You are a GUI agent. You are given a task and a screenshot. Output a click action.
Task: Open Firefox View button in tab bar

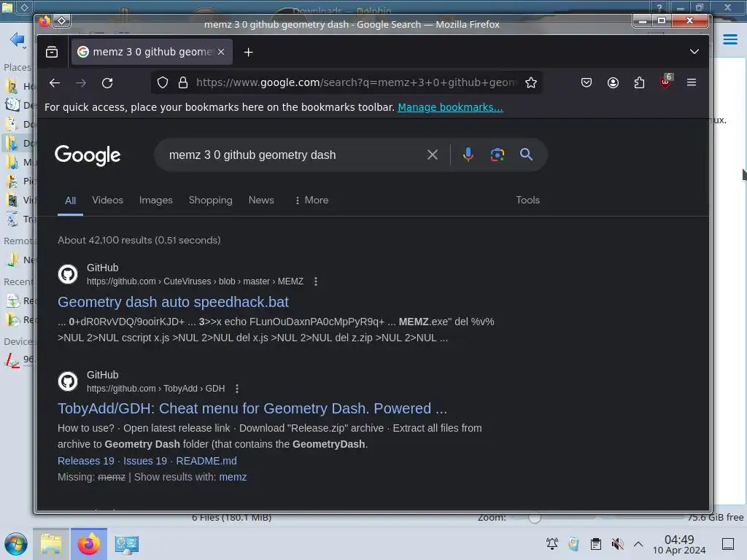[52, 52]
